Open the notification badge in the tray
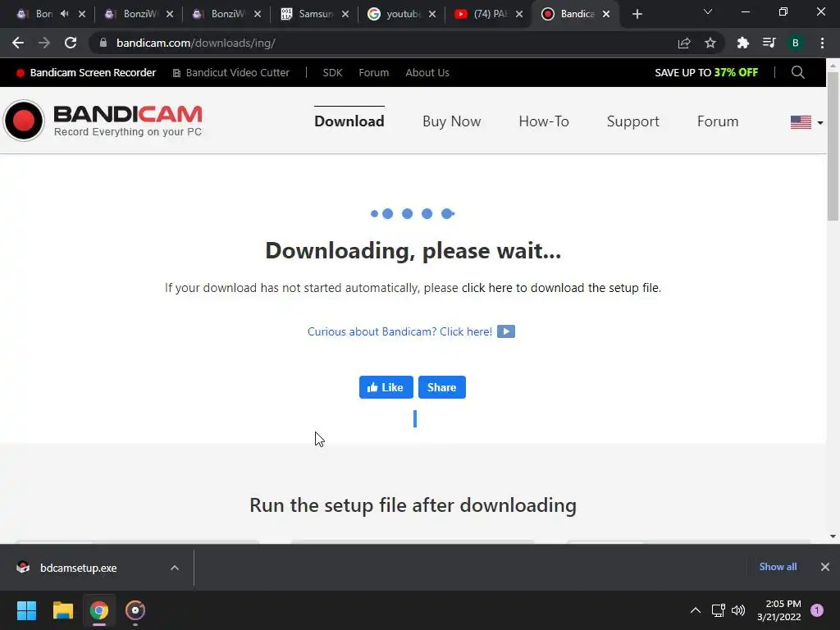 pos(817,610)
